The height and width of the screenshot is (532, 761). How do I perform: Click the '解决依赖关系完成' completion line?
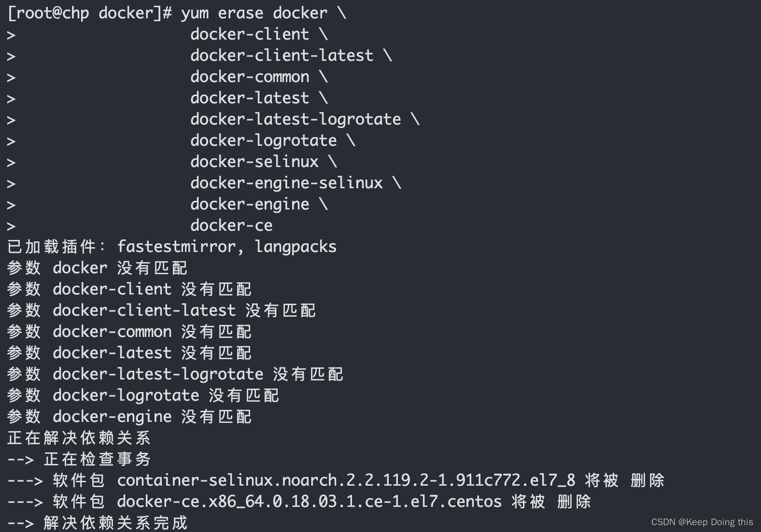(x=115, y=523)
